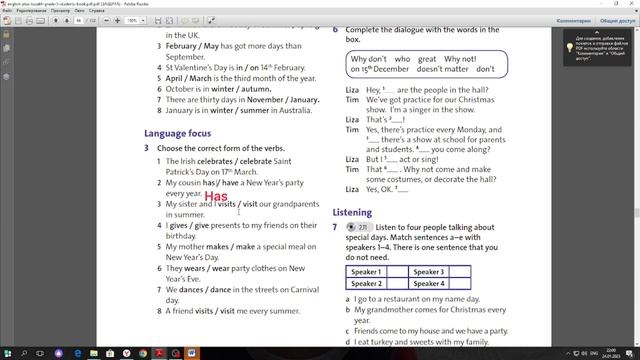This screenshot has width=640, height=360.
Task: Switch to Adobe Reader taskbar icon
Action: click(159, 353)
